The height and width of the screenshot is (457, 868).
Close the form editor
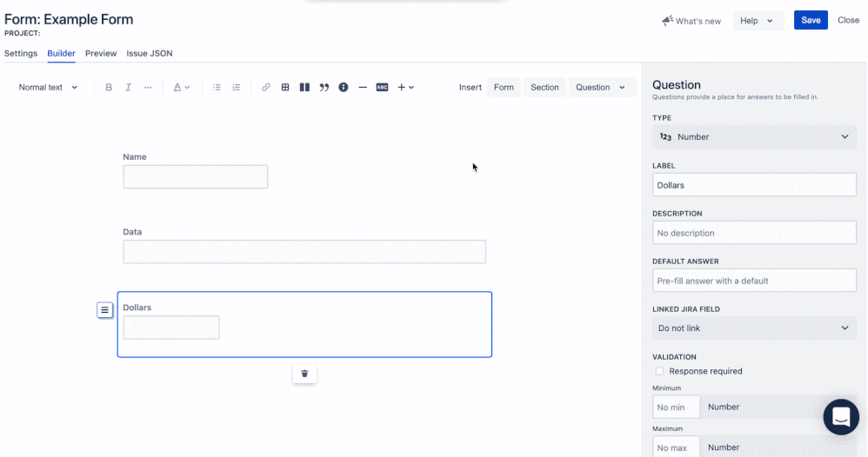click(x=848, y=20)
